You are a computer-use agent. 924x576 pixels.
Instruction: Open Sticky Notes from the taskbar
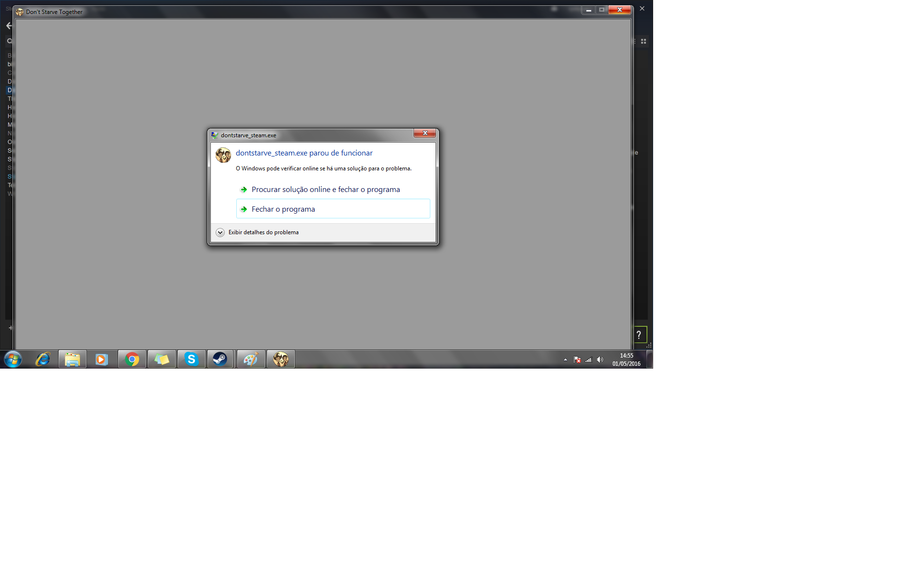coord(162,359)
